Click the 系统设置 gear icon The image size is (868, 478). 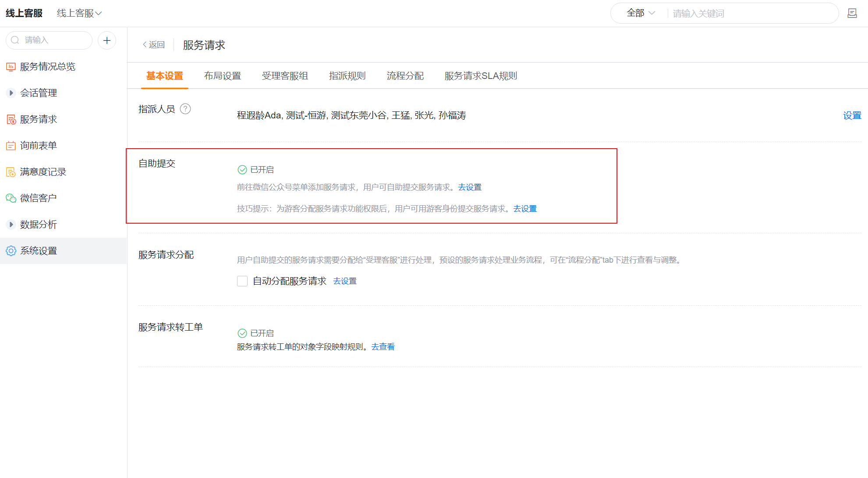11,251
